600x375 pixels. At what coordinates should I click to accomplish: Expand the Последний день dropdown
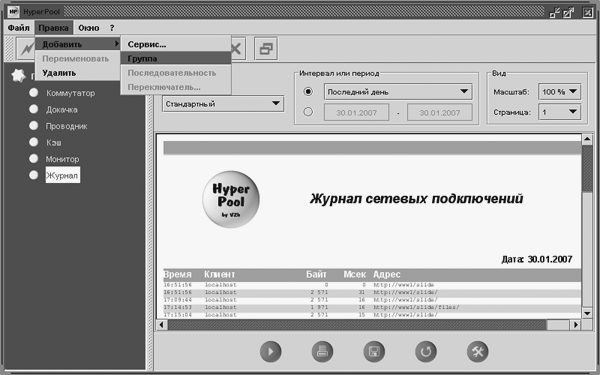pyautogui.click(x=398, y=92)
